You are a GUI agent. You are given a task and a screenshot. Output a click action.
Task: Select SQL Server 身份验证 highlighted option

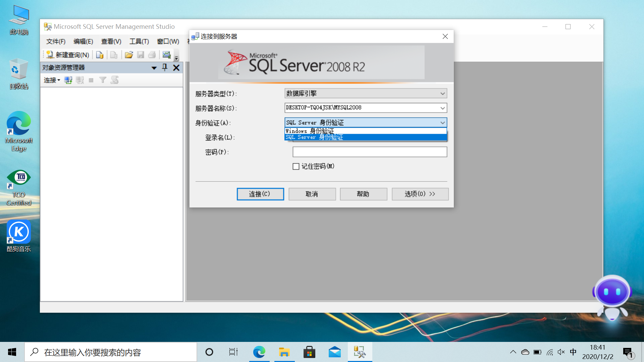pos(366,137)
